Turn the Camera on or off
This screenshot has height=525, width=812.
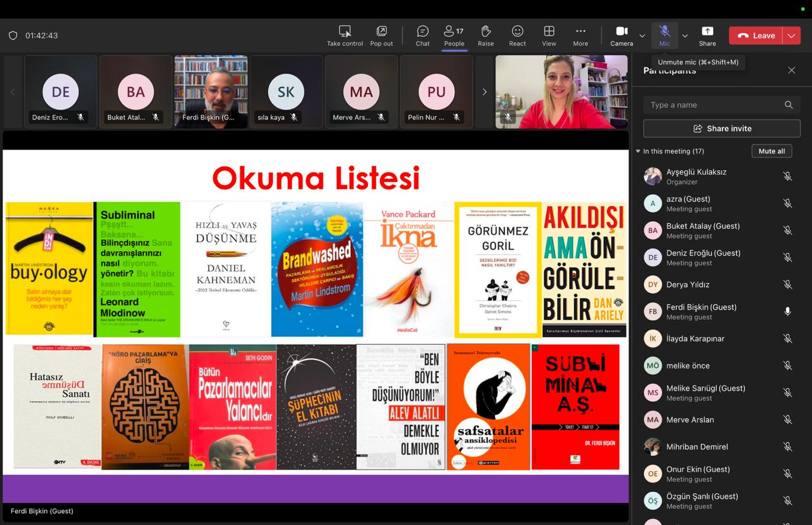622,36
